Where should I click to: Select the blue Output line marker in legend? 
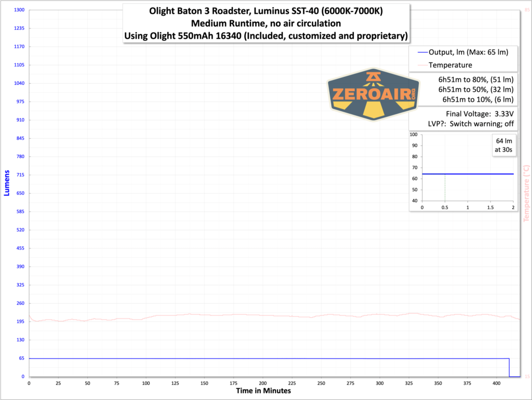(423, 52)
